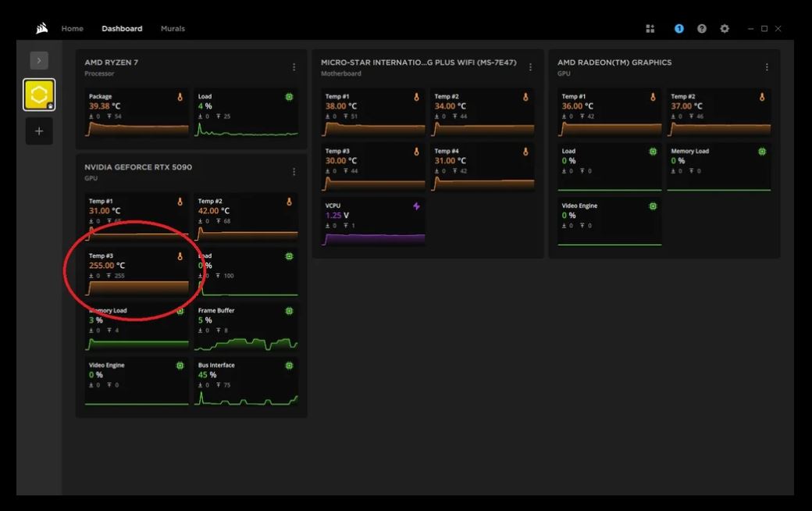The height and width of the screenshot is (511, 812).
Task: Click chip icon on RTX 5090 Video Engine tile
Action: pos(180,366)
